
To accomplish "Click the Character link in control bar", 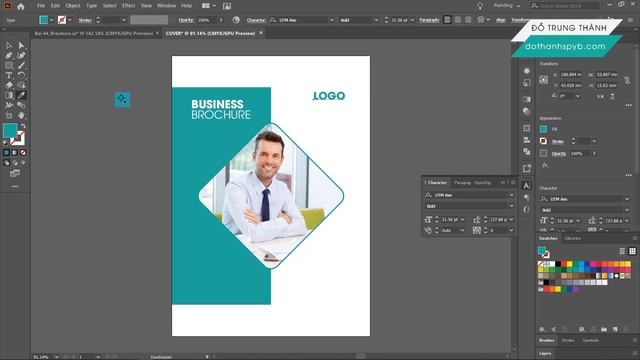I will (256, 20).
